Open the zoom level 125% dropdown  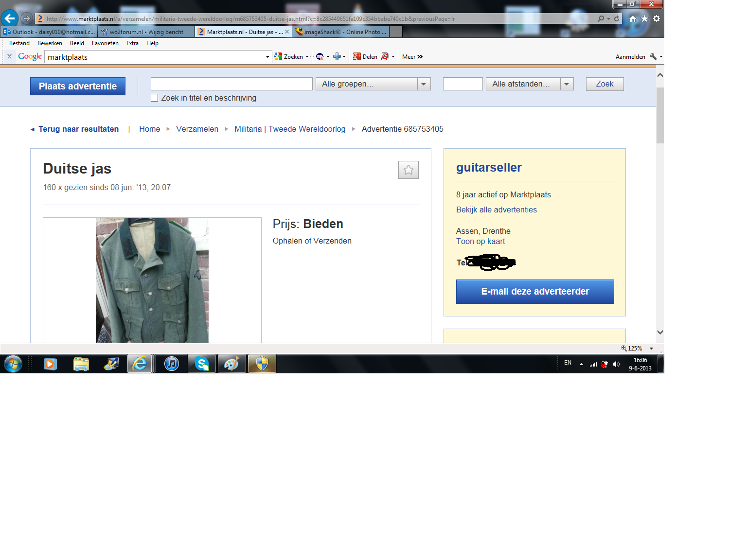click(651, 349)
